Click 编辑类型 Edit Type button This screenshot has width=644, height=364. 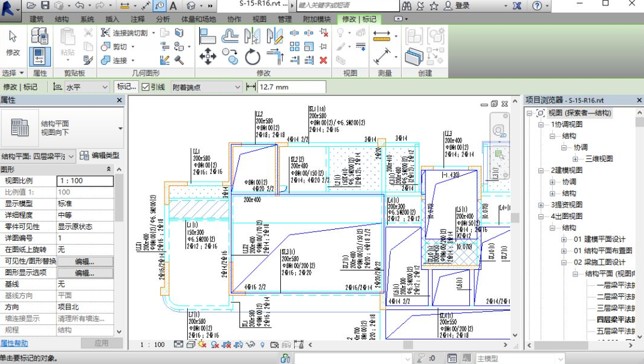click(x=100, y=156)
